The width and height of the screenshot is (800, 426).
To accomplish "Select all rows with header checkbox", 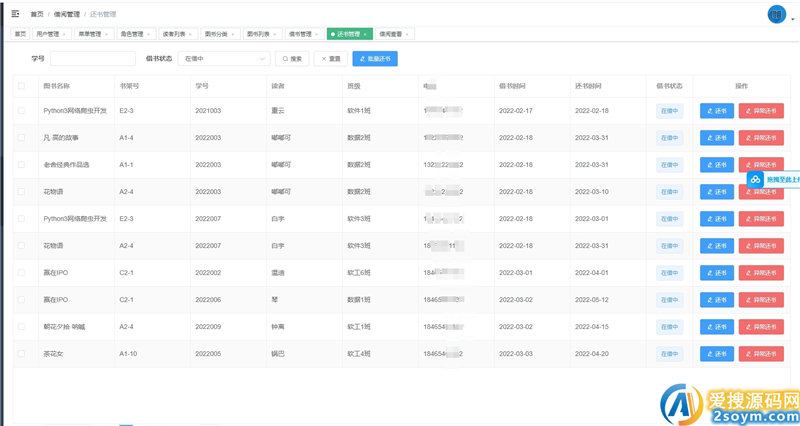I will [x=22, y=86].
